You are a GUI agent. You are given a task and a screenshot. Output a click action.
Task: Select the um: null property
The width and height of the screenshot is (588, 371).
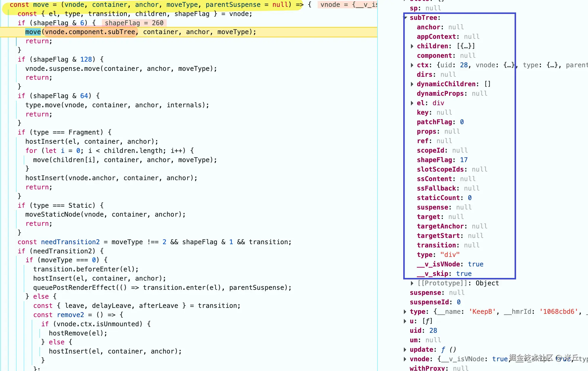(x=425, y=340)
